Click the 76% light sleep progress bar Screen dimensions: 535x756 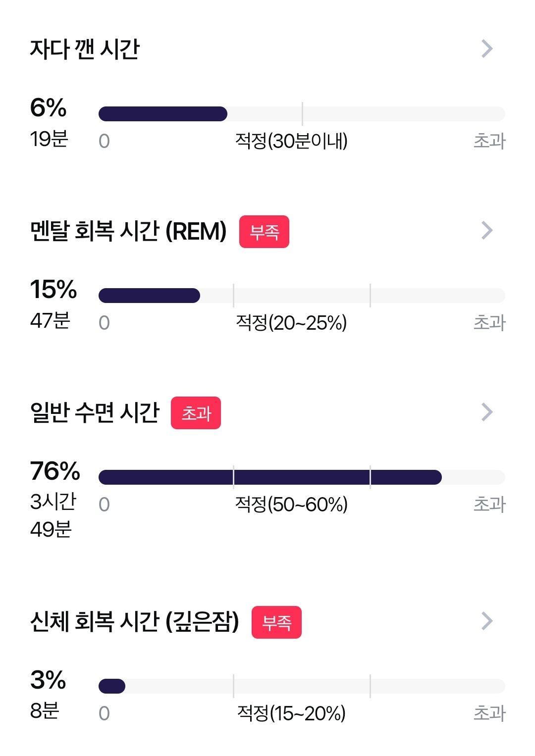pos(302,477)
